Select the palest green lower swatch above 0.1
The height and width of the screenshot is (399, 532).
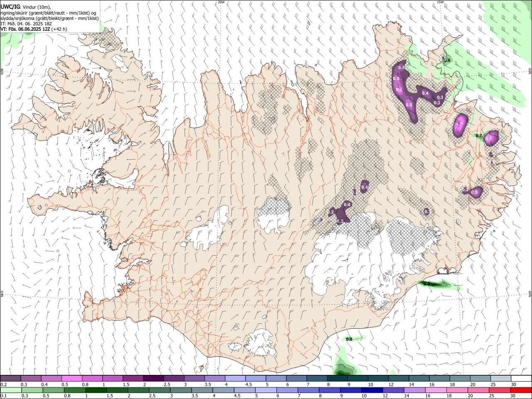(x=10, y=390)
